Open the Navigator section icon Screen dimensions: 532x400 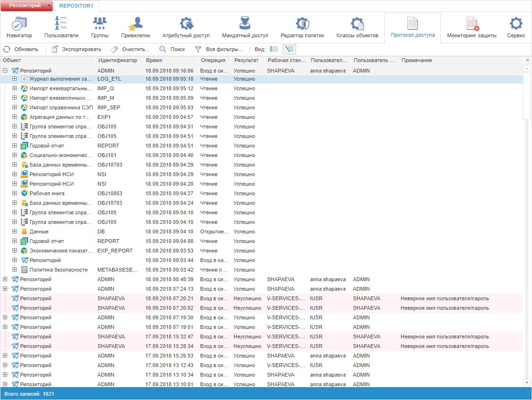pos(19,24)
